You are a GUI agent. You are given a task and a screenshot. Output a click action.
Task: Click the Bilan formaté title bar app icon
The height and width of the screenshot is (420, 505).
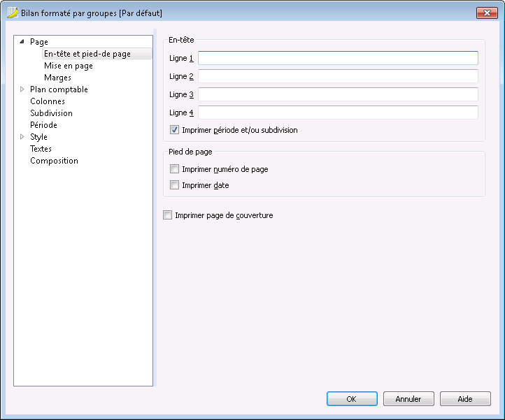point(13,13)
